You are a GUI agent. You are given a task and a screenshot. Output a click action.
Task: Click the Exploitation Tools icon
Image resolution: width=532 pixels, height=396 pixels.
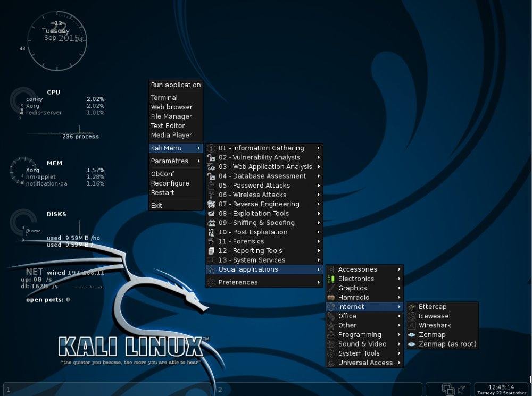click(211, 214)
